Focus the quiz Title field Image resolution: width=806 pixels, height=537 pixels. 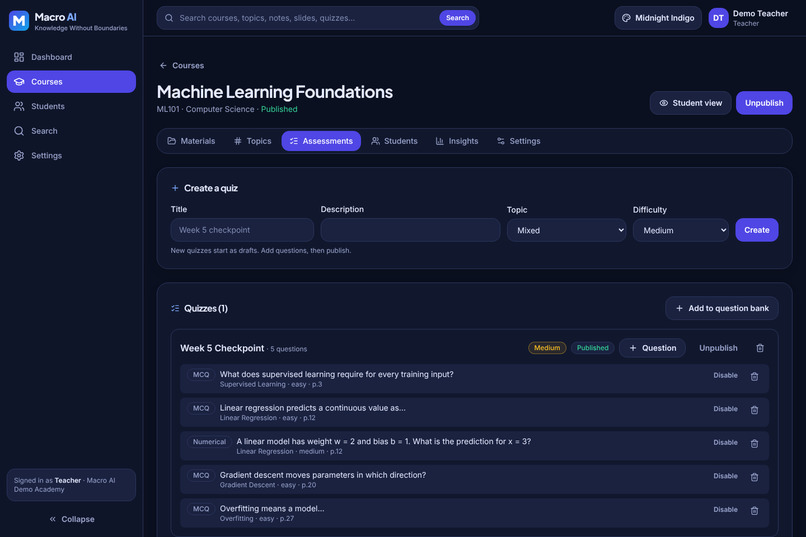click(242, 230)
